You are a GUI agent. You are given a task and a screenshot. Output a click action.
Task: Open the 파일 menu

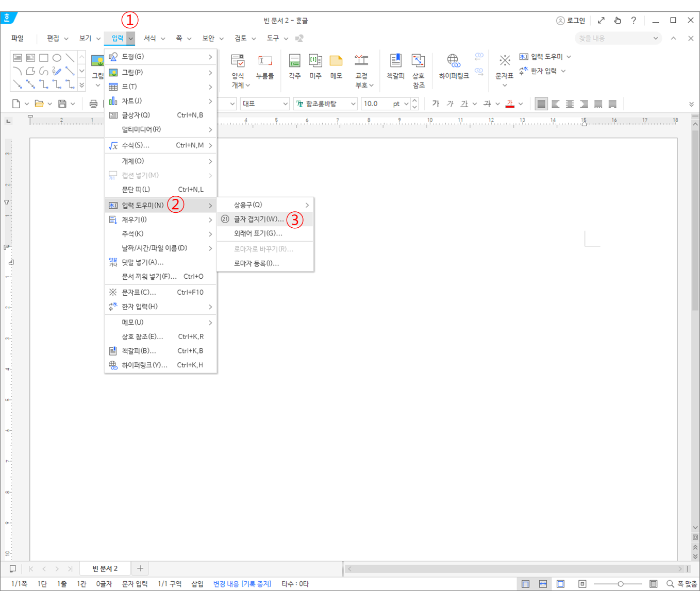[x=18, y=38]
